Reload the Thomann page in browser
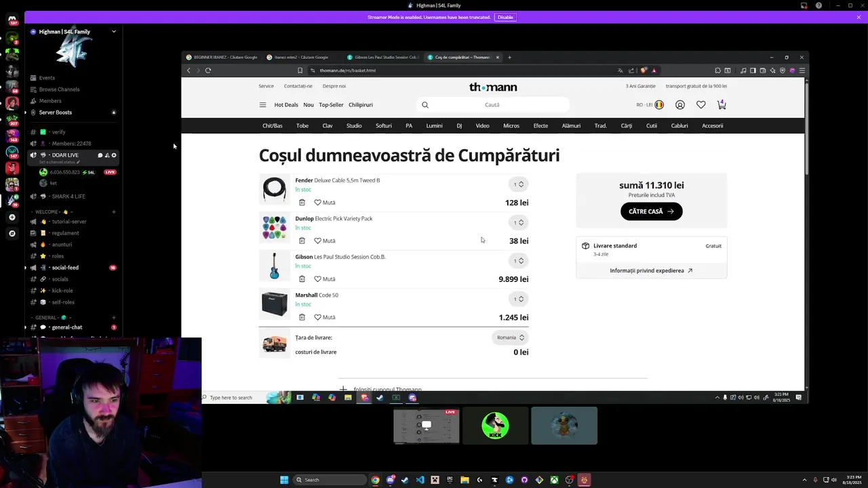The width and height of the screenshot is (868, 488). pyautogui.click(x=208, y=70)
